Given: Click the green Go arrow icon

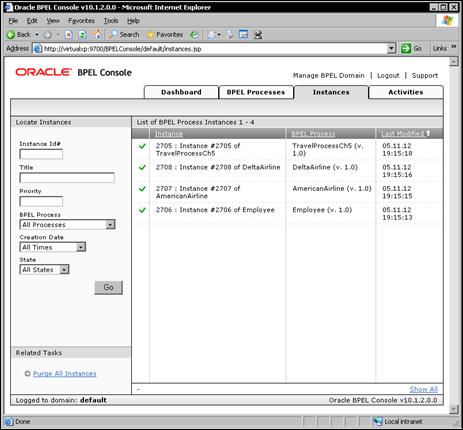Looking at the screenshot, I should pos(406,49).
